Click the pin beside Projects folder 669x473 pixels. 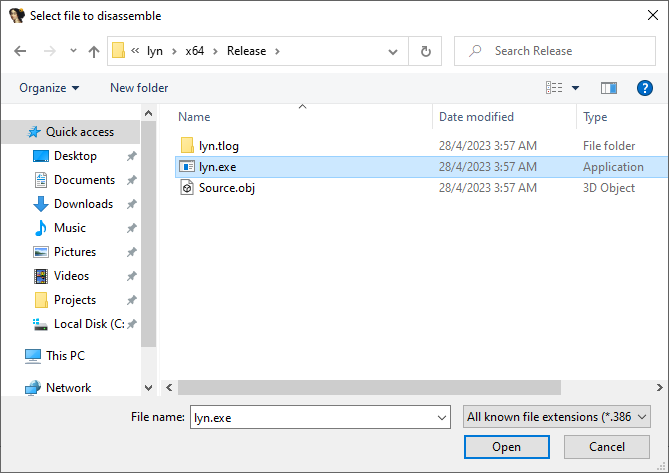[x=132, y=300]
